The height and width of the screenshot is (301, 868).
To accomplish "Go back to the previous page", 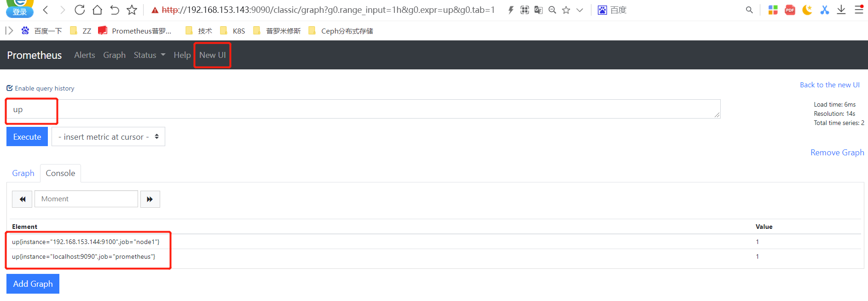I will [46, 10].
